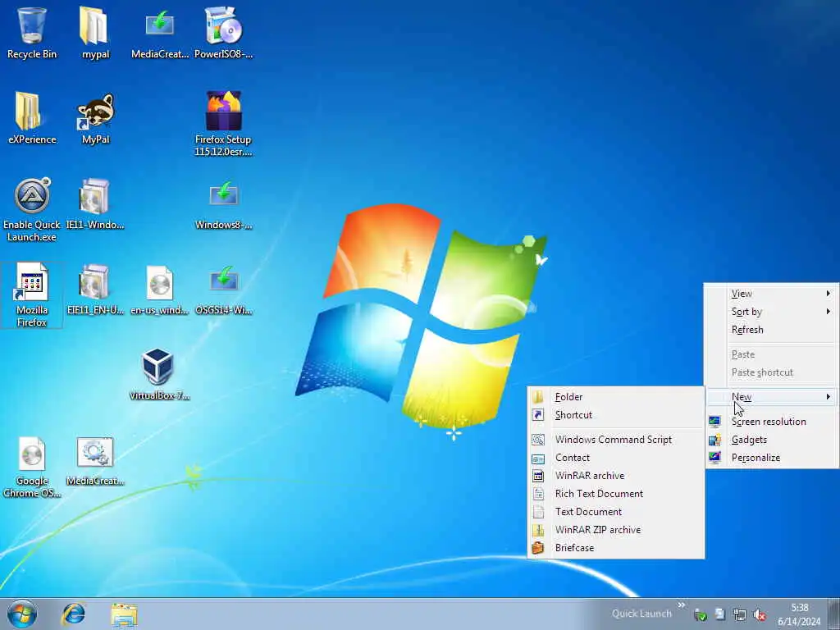The height and width of the screenshot is (630, 840).
Task: Expand the View submenu
Action: 771,294
